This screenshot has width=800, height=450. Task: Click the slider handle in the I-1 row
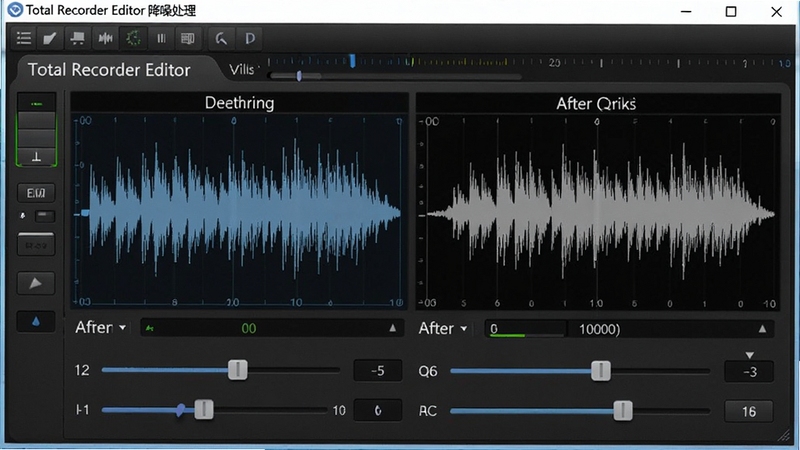(204, 409)
